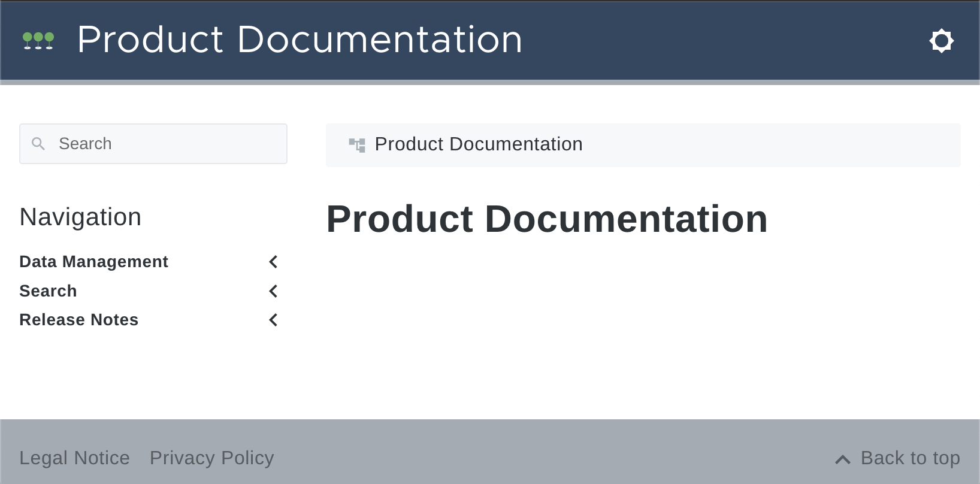Viewport: 980px width, 484px height.
Task: Click the green trees logo icon
Action: [x=38, y=40]
